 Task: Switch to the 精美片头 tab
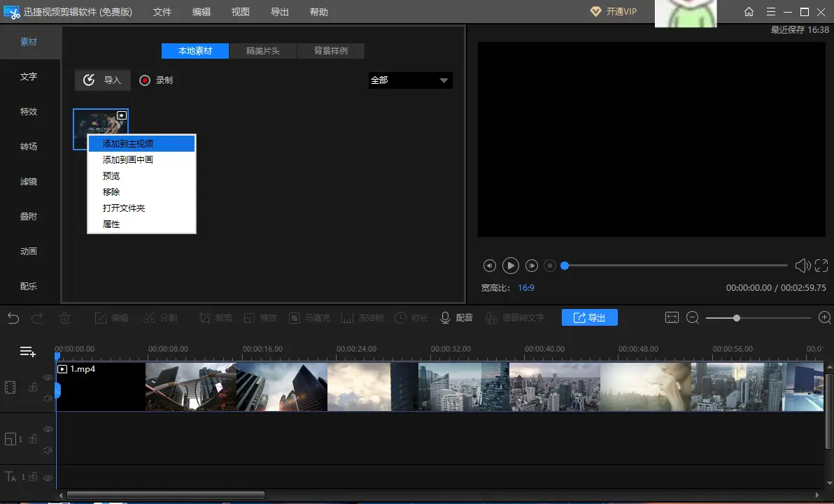pyautogui.click(x=263, y=51)
